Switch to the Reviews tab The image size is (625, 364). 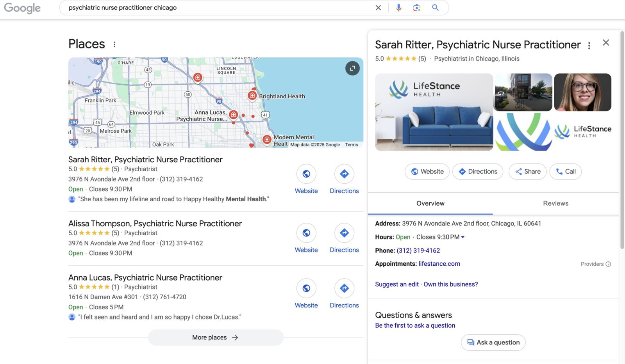(x=555, y=203)
